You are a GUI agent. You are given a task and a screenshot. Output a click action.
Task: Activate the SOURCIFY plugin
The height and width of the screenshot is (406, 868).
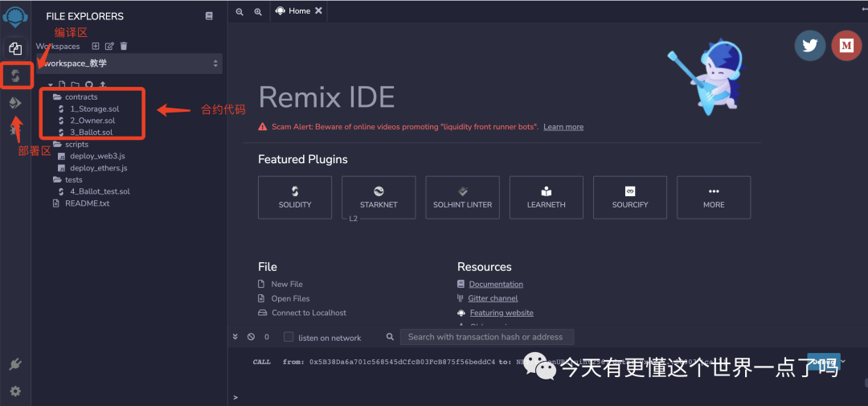click(630, 197)
